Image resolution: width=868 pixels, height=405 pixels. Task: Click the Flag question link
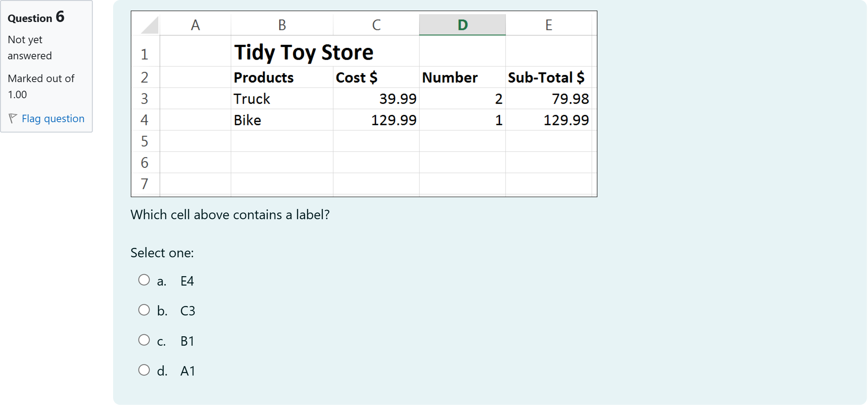[x=53, y=119]
